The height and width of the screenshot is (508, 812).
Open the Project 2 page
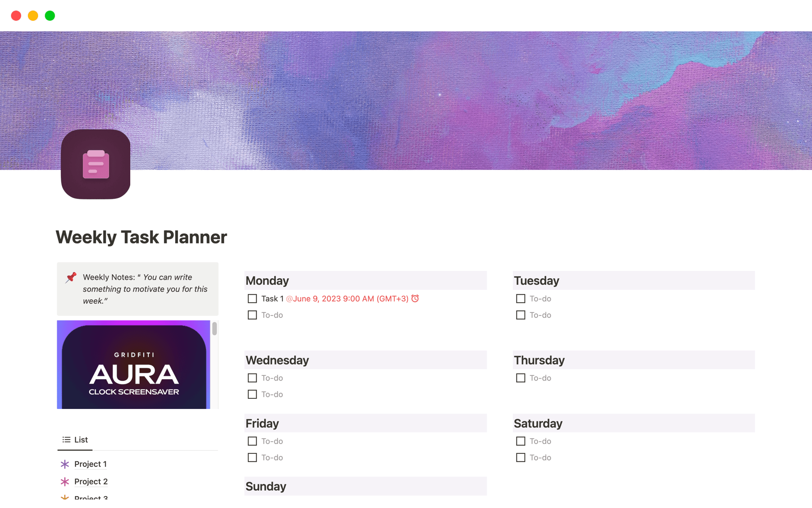tap(91, 481)
